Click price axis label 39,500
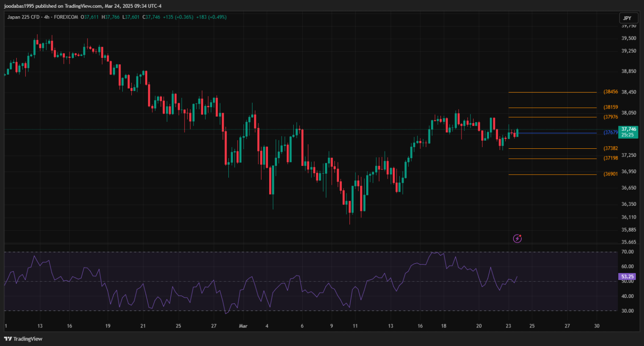Image resolution: width=644 pixels, height=346 pixels. click(629, 38)
